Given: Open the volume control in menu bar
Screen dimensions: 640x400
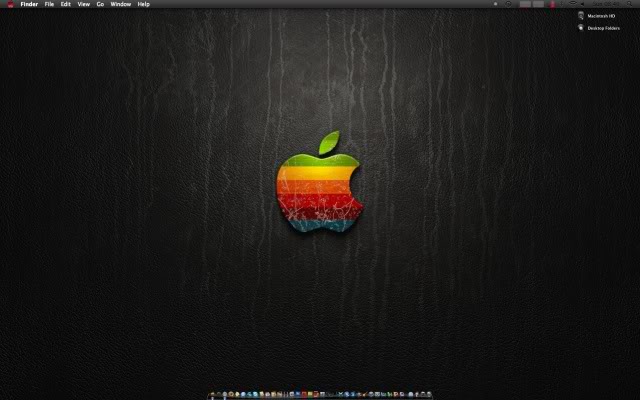Looking at the screenshot, I should click(x=582, y=4).
